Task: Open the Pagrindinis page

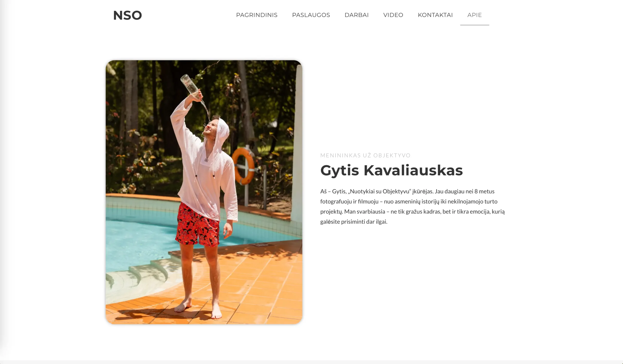Action: [x=257, y=15]
